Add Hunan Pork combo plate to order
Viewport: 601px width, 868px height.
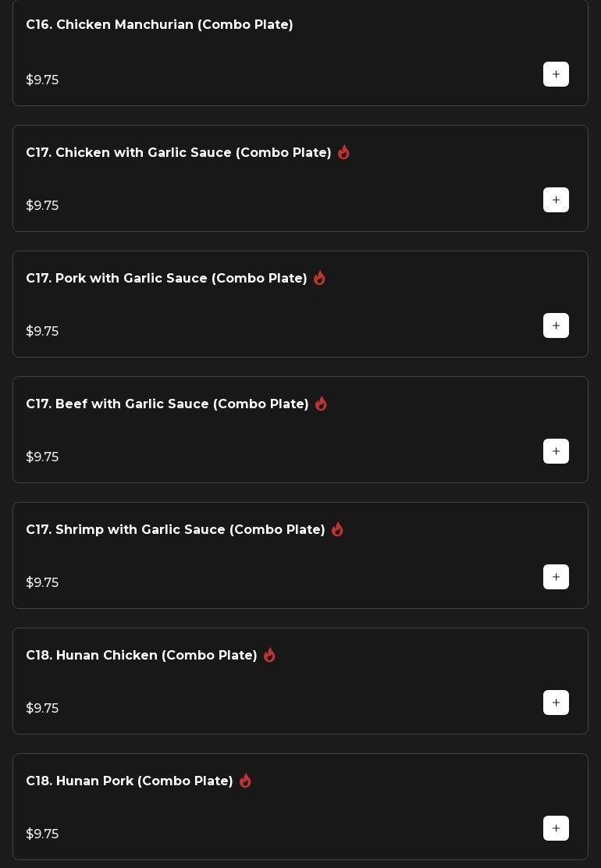point(556,828)
